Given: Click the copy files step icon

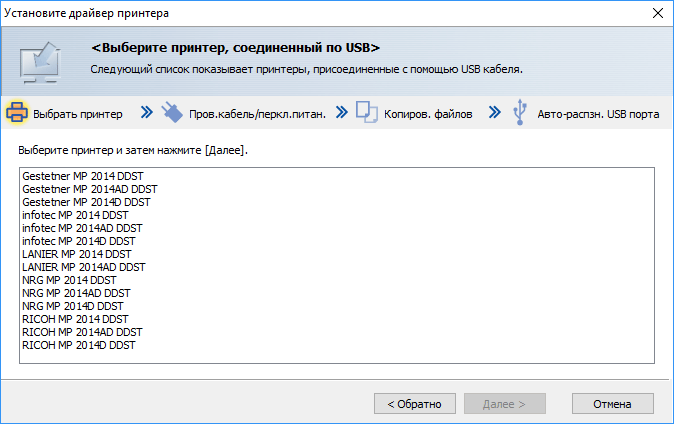Looking at the screenshot, I should pyautogui.click(x=366, y=113).
